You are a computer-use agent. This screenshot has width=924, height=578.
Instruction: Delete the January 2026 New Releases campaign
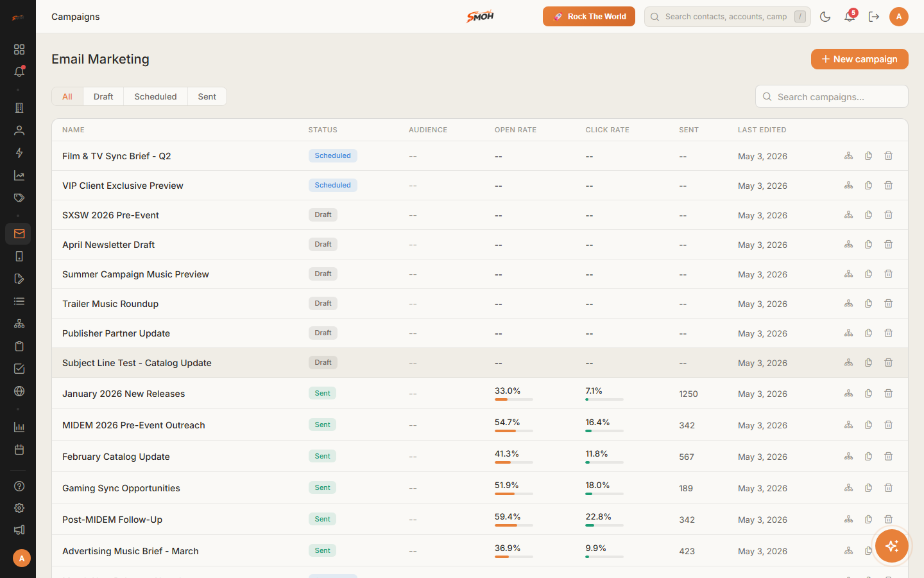tap(889, 394)
